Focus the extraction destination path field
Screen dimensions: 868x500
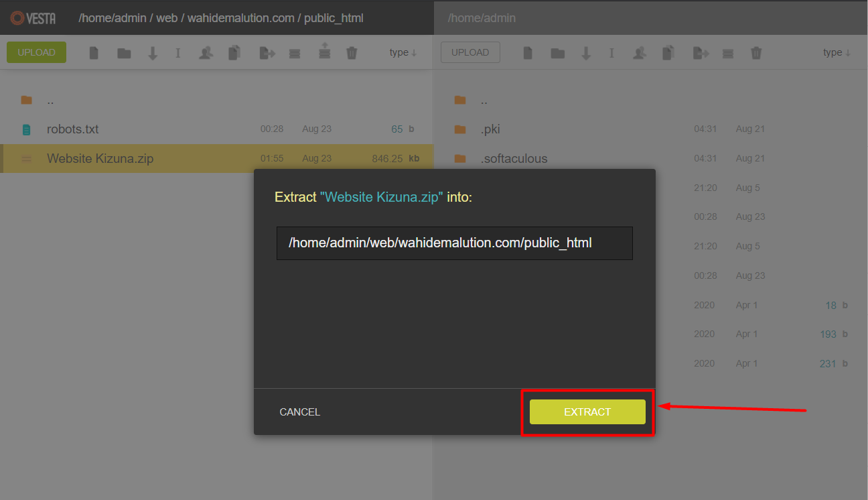coord(455,243)
